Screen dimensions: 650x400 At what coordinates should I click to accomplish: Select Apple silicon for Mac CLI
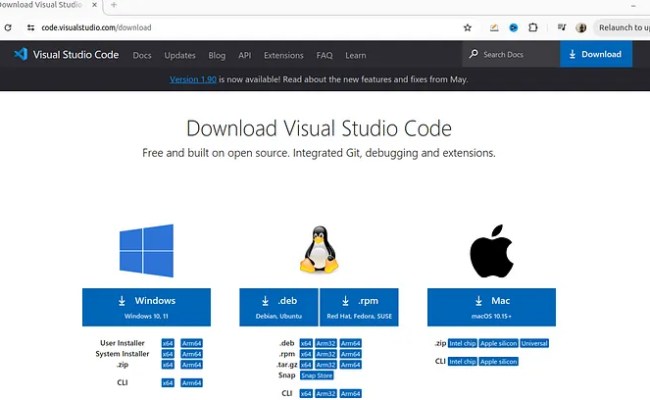tap(499, 361)
